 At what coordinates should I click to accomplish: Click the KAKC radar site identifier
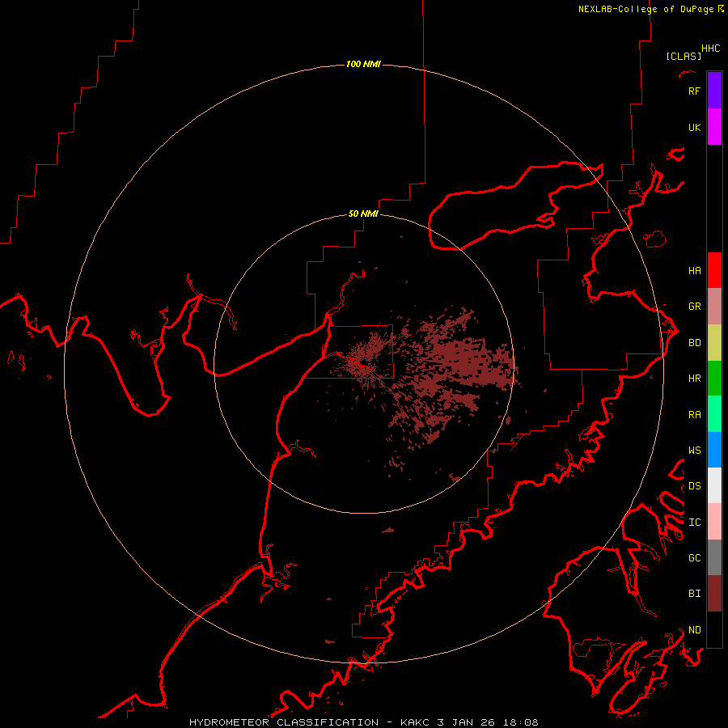click(416, 722)
